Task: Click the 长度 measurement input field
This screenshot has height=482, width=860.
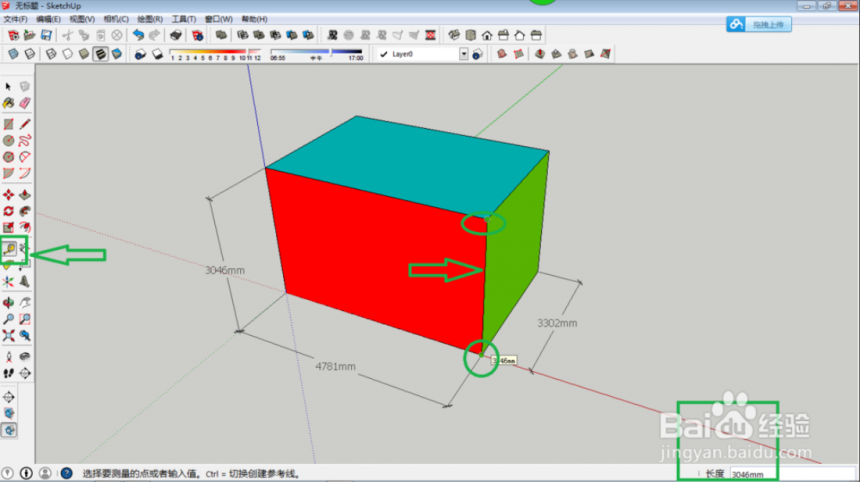Action: coord(793,474)
